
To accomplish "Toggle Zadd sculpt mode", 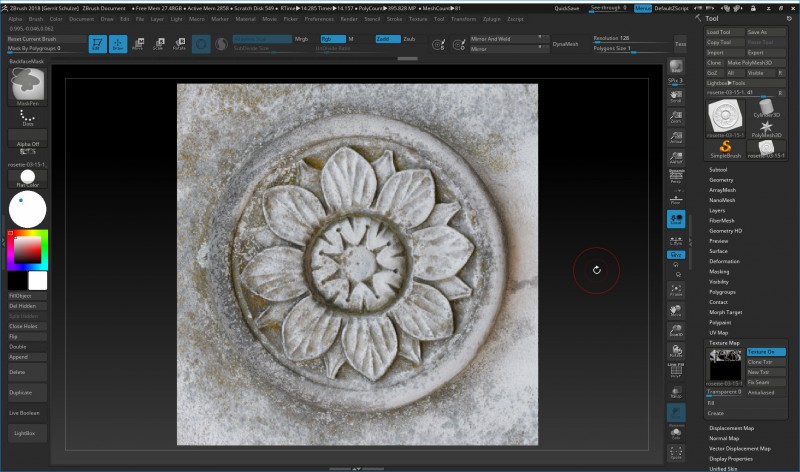I will (x=388, y=39).
